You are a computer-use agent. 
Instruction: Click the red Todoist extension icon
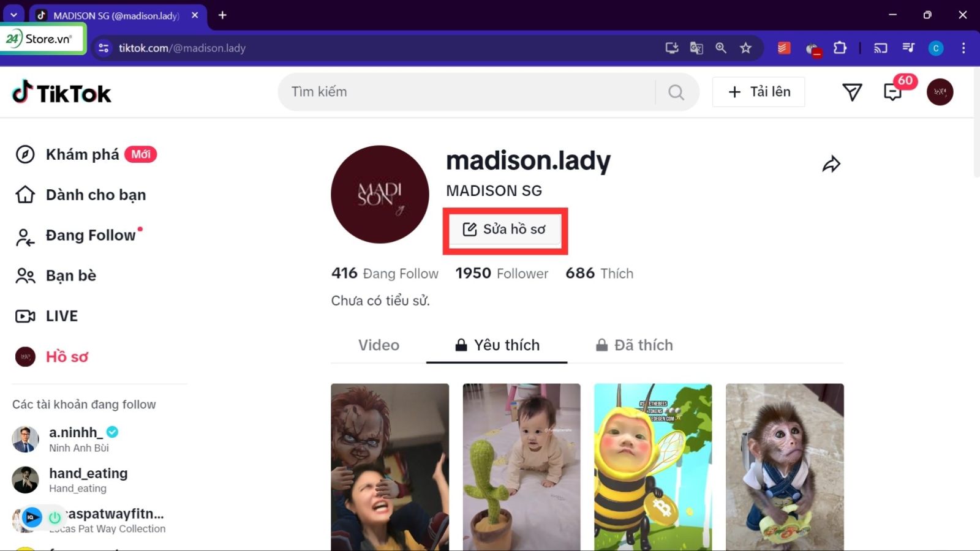click(x=784, y=48)
